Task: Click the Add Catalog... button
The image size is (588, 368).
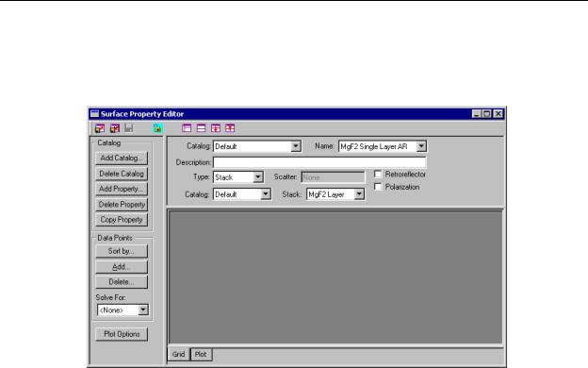Action: pyautogui.click(x=122, y=159)
